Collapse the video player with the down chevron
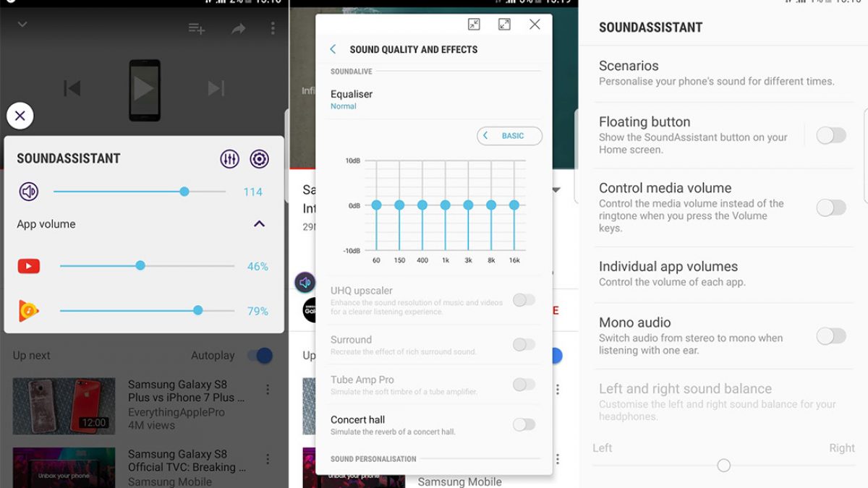This screenshot has height=488, width=868. tap(22, 25)
